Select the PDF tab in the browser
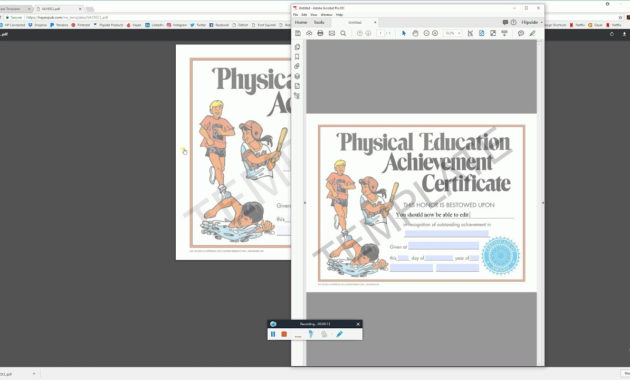The width and height of the screenshot is (630, 380). [59, 9]
